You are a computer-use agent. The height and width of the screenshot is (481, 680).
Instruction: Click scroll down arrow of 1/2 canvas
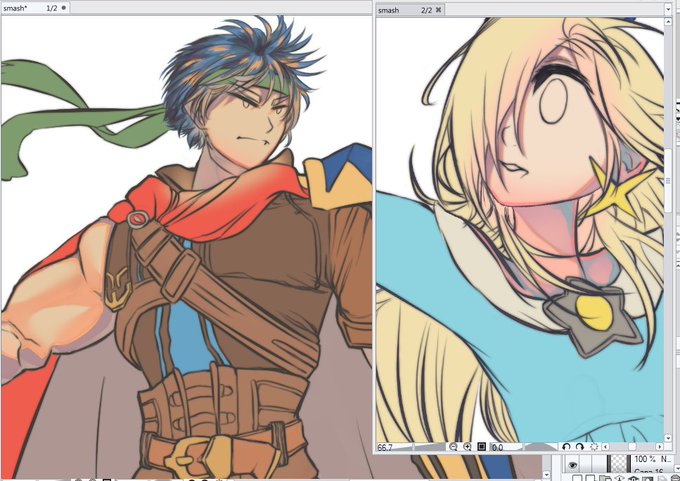546,475
